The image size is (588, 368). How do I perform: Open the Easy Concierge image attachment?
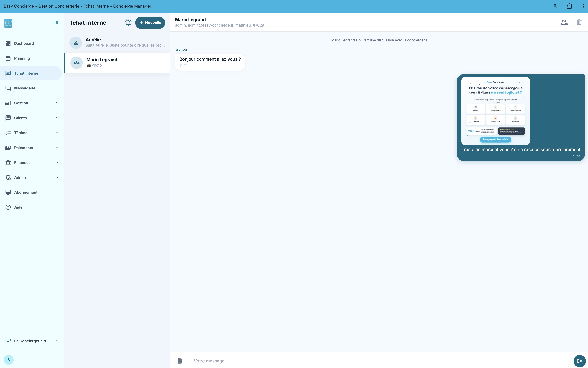495,111
